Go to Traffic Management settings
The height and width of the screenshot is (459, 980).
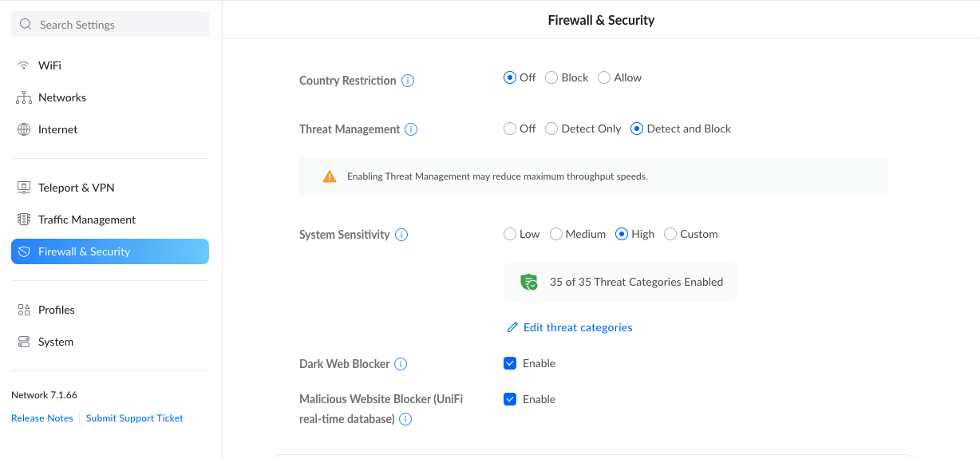(86, 220)
